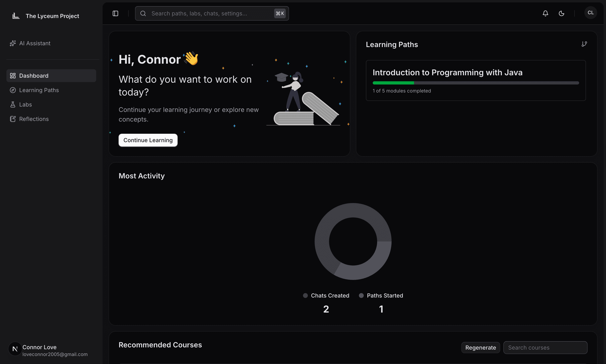The width and height of the screenshot is (606, 364).
Task: Open Introduction to Programming with Java card
Action: (x=447, y=73)
